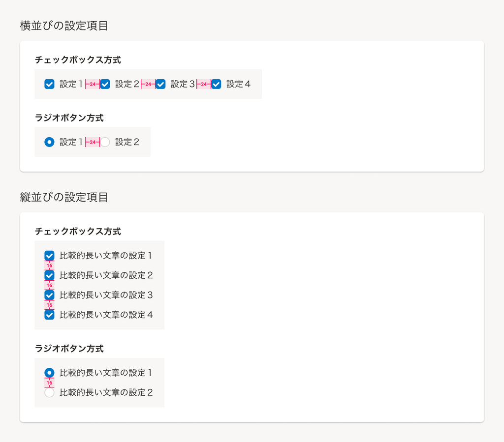Select the unselected horizontal 設定 2 radio button
The height and width of the screenshot is (442, 504).
(x=105, y=142)
